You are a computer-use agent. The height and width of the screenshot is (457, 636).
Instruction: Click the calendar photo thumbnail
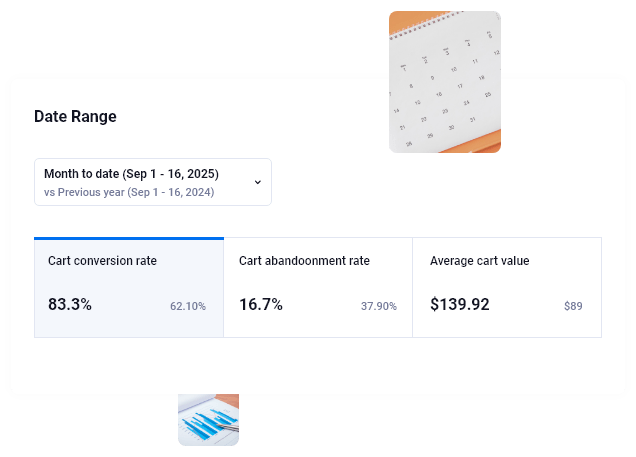click(x=445, y=82)
